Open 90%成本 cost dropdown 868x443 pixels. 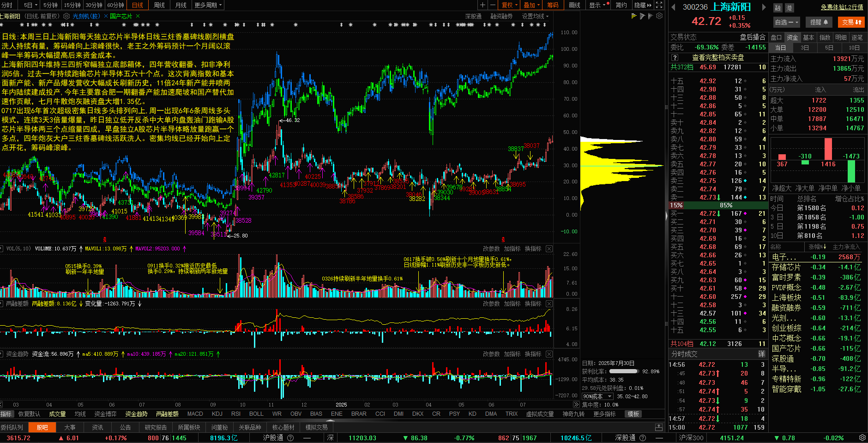point(597,396)
